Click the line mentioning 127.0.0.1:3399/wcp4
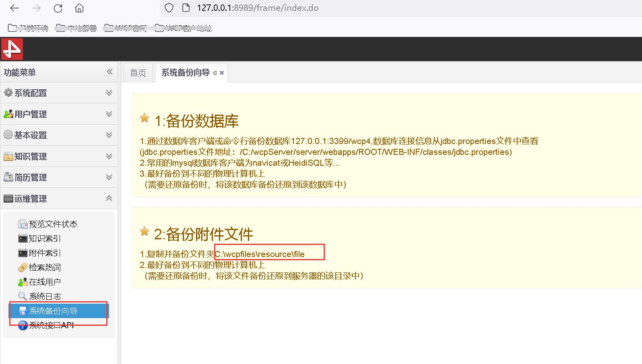The width and height of the screenshot is (642, 364). click(x=339, y=141)
